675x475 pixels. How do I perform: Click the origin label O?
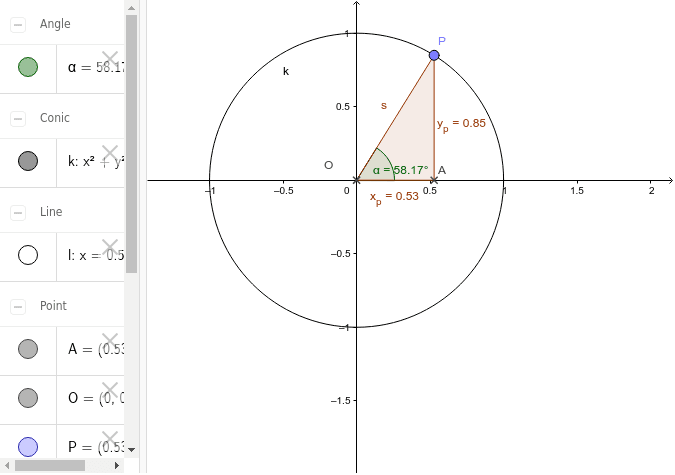point(328,165)
